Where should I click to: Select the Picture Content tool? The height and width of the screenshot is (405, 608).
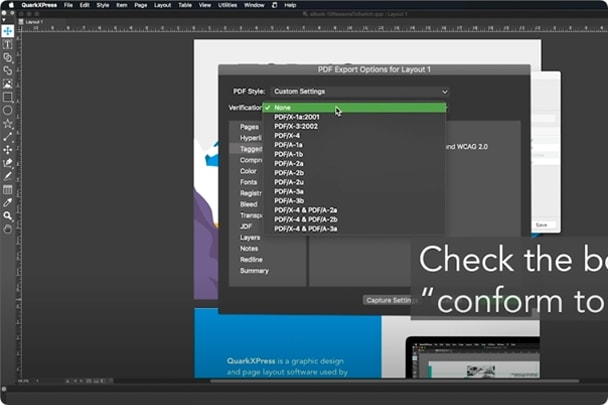coord(7,84)
